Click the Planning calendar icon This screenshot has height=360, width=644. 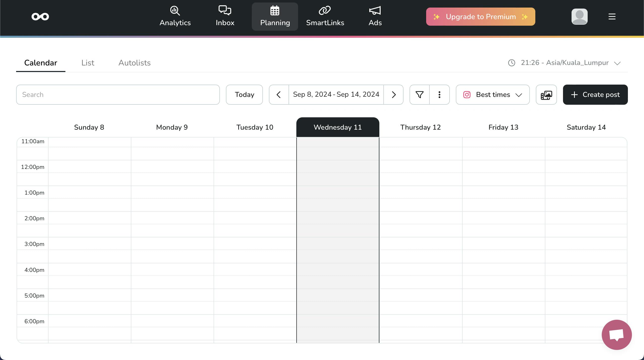coord(275,10)
